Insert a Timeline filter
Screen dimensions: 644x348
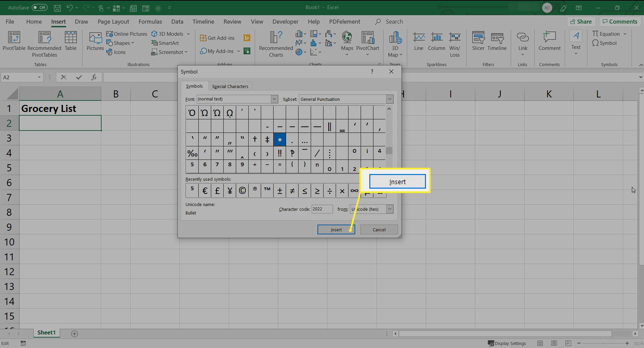(x=497, y=41)
